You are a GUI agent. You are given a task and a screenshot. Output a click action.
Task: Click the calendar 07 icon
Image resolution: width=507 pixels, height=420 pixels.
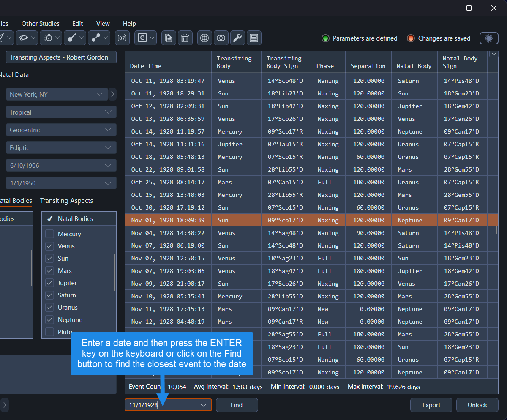pos(122,38)
